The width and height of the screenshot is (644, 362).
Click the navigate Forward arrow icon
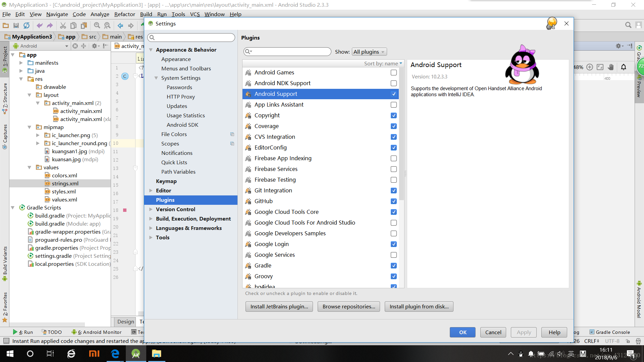[x=131, y=25]
